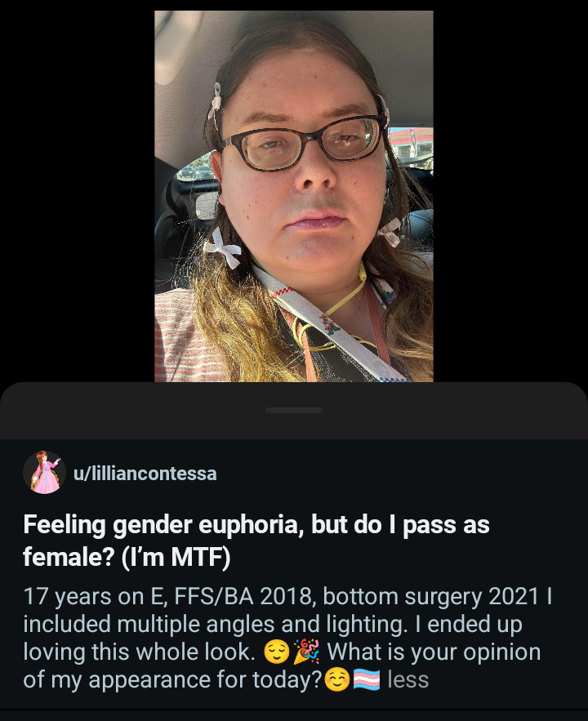This screenshot has width=588, height=721.
Task: Click the party popper emoji
Action: coord(306,652)
